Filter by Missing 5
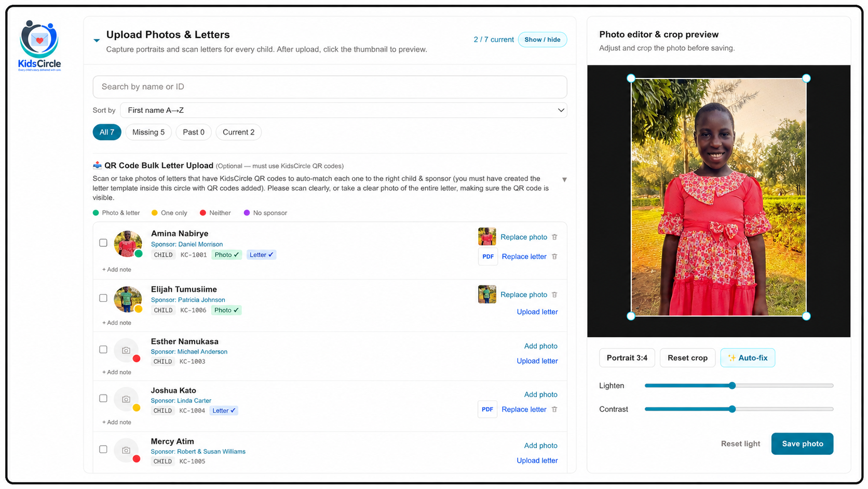Image resolution: width=868 pixels, height=489 pixels. (x=148, y=132)
